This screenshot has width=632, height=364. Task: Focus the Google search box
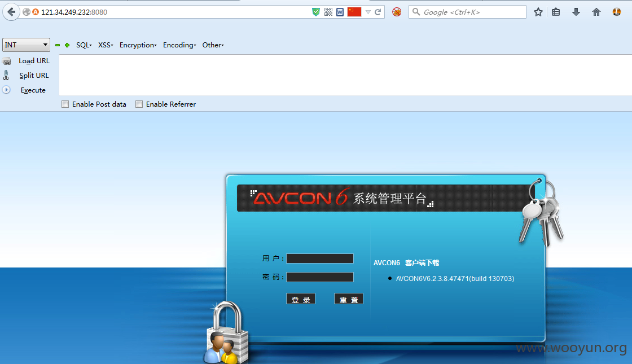(x=468, y=12)
